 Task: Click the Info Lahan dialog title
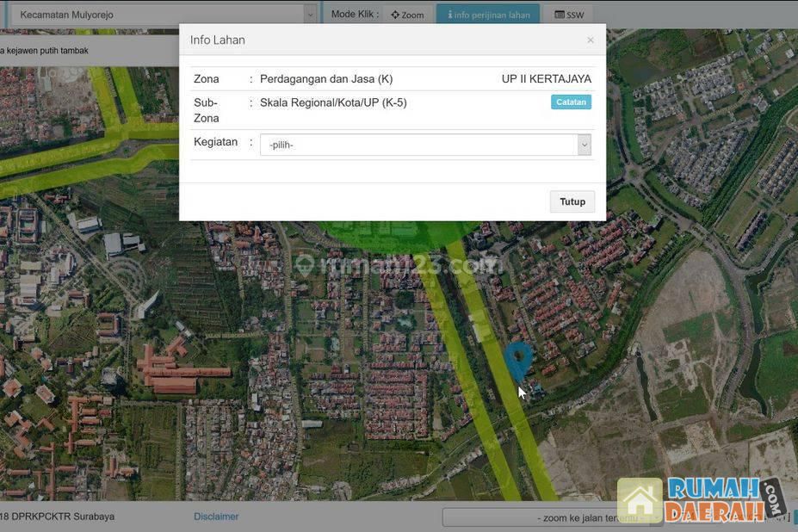click(218, 40)
